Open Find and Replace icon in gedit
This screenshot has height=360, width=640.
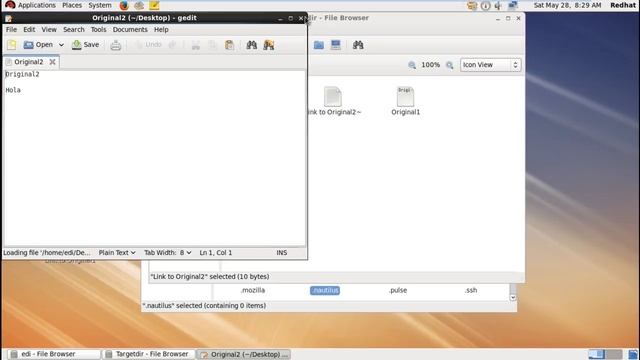[x=269, y=45]
